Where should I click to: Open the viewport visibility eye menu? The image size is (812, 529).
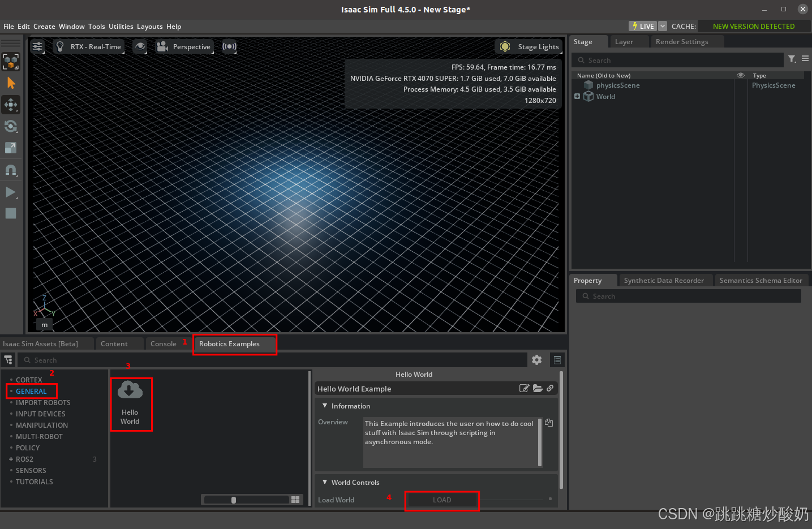coord(140,46)
